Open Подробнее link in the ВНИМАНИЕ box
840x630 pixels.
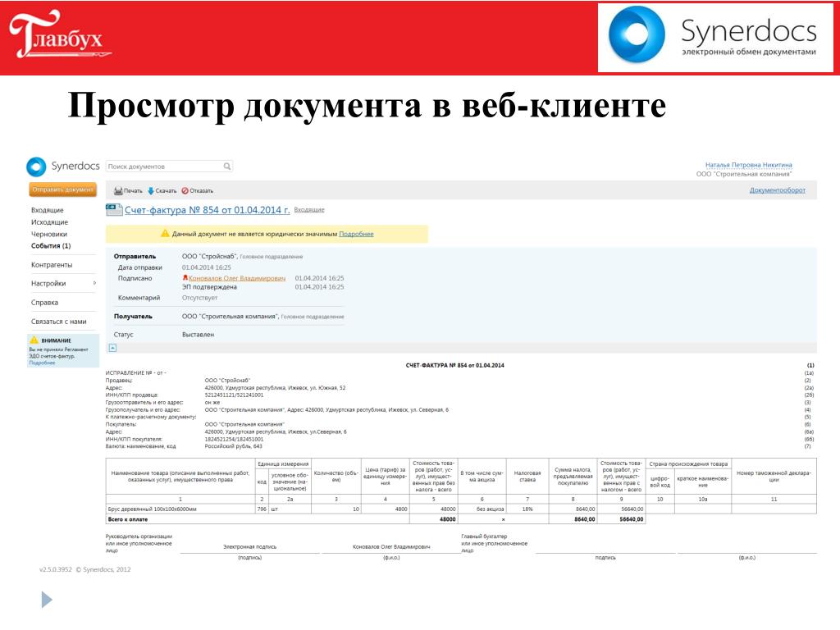coord(42,363)
